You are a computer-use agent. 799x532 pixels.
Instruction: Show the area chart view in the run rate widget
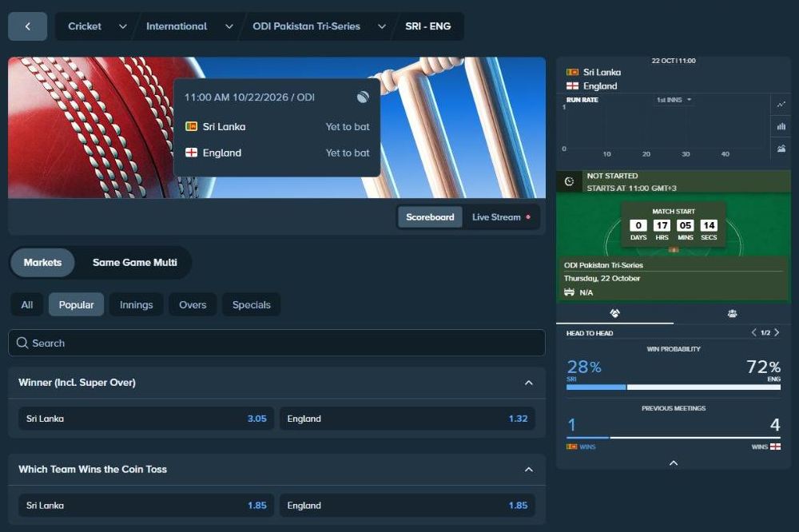tap(781, 149)
